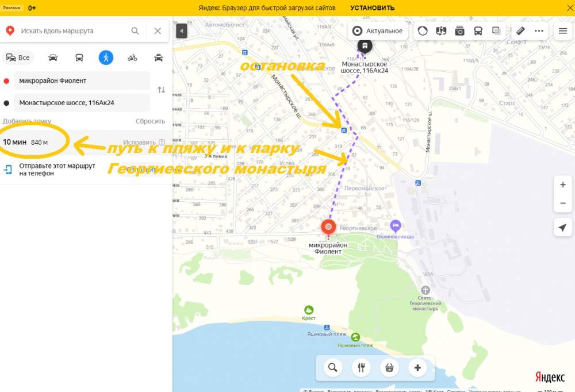Open the map layers selector

point(496,31)
